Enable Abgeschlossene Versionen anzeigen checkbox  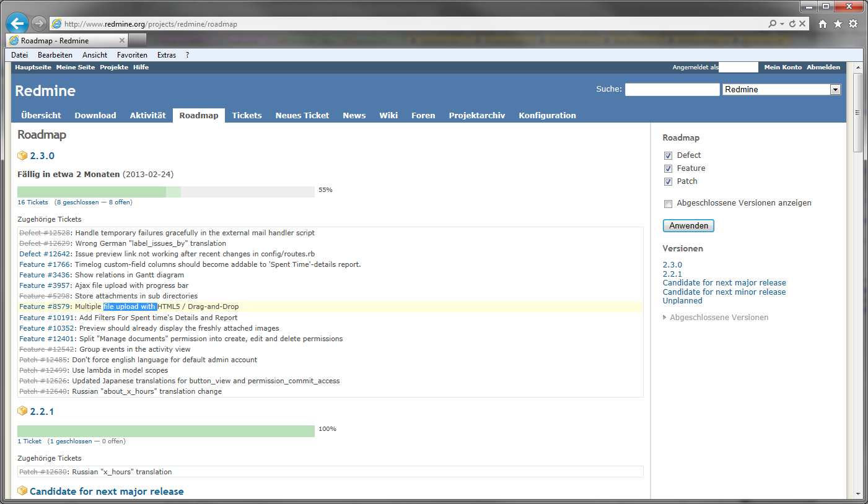coord(668,204)
